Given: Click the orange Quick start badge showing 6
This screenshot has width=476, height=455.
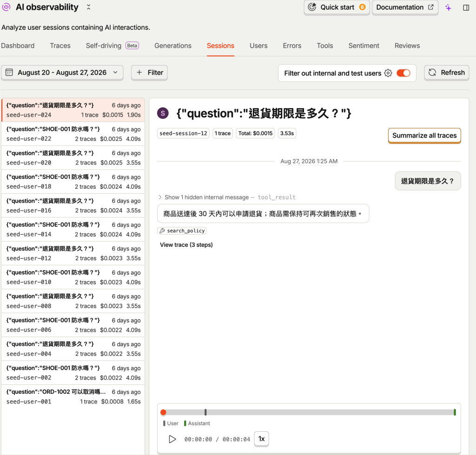Looking at the screenshot, I should coord(362,7).
